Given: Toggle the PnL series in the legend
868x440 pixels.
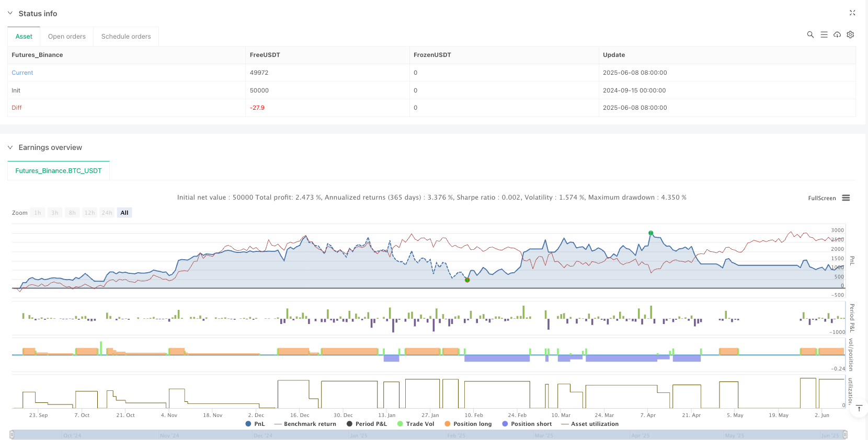Looking at the screenshot, I should pyautogui.click(x=255, y=424).
